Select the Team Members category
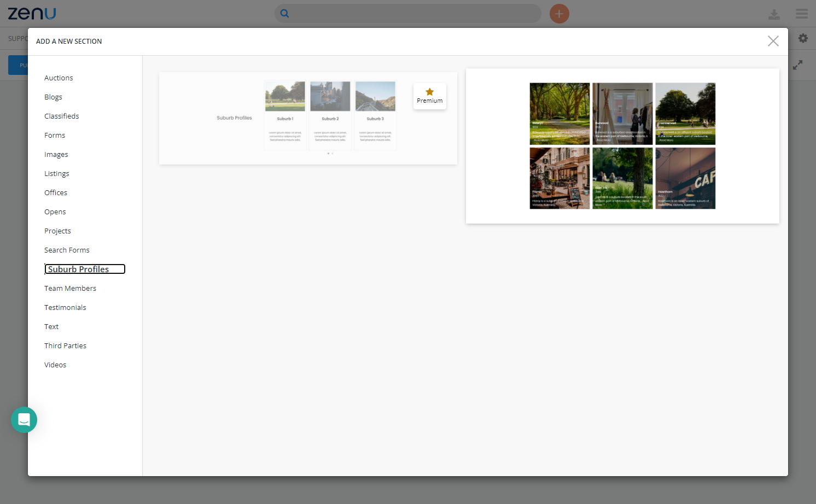This screenshot has height=504, width=816. (70, 289)
